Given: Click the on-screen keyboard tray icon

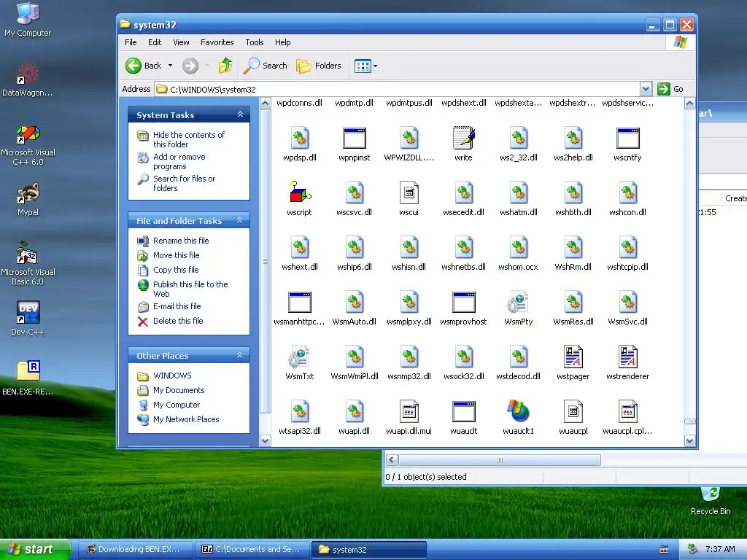Looking at the screenshot, I should (x=664, y=550).
